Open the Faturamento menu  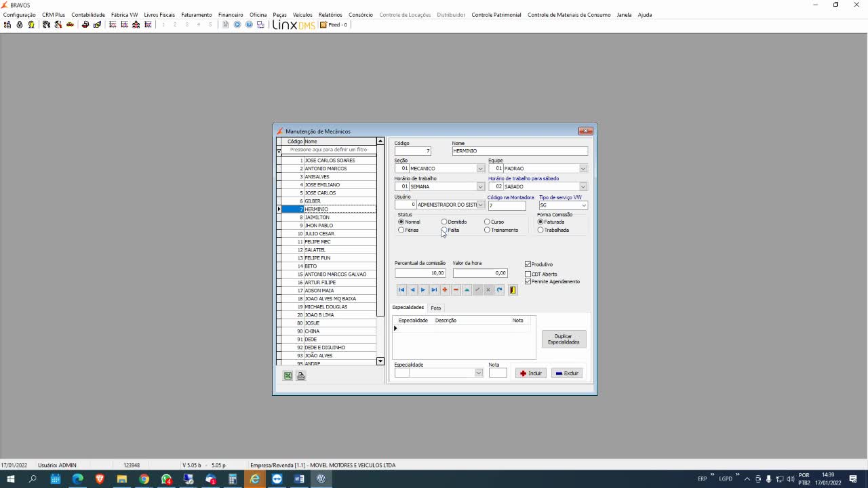tap(196, 14)
